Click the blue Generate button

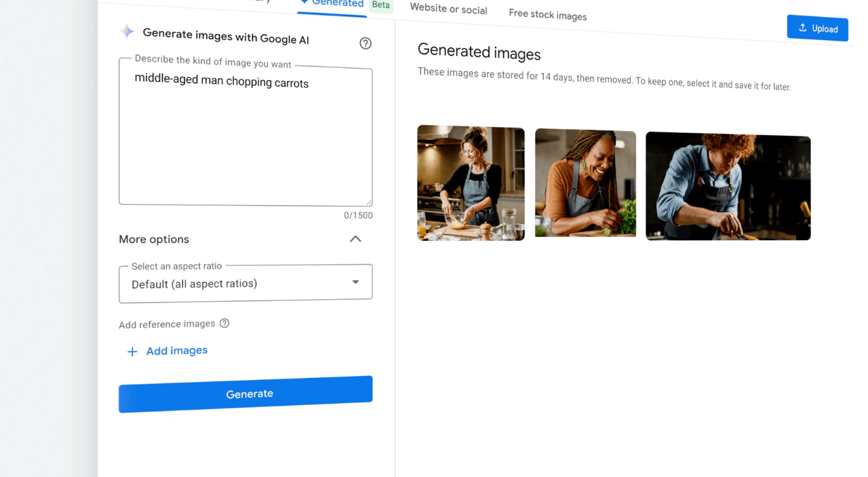pyautogui.click(x=245, y=394)
